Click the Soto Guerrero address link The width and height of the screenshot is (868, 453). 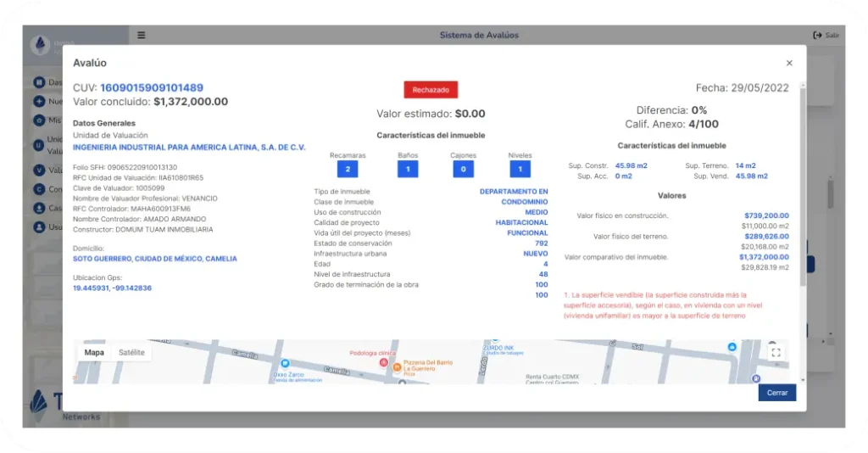155,259
